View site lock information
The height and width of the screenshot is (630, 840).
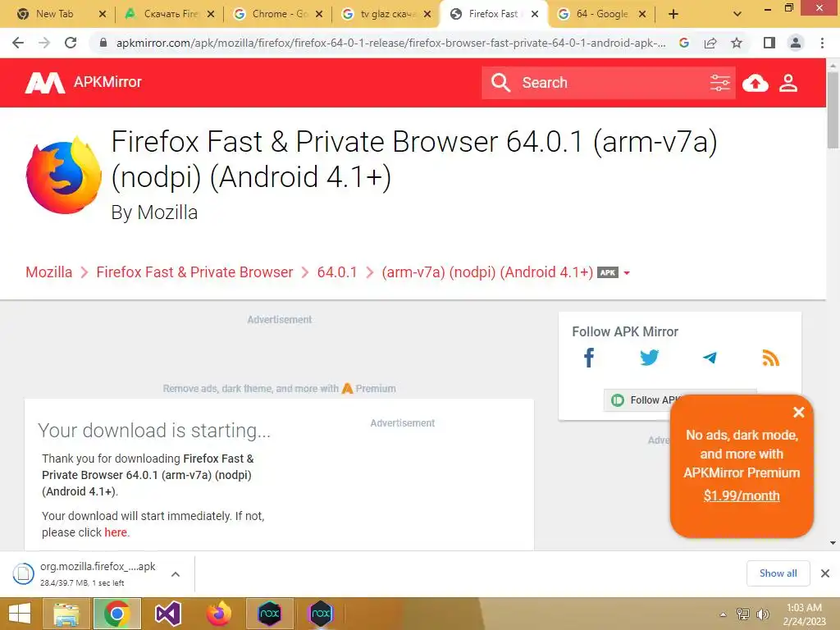[103, 43]
